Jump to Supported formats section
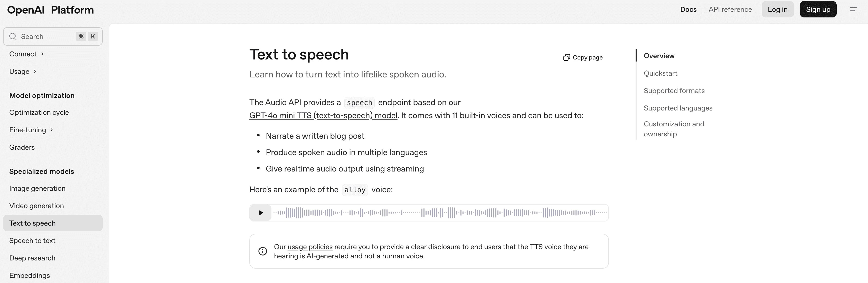Viewport: 868px width, 283px height. (674, 90)
